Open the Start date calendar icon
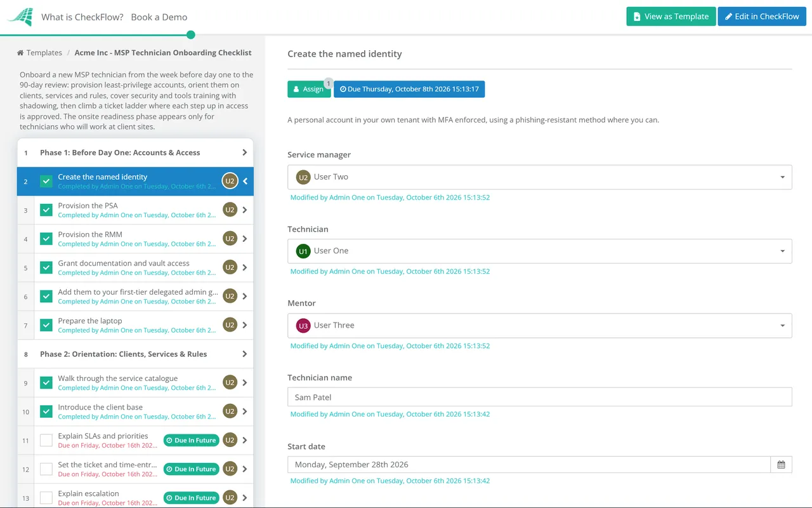The height and width of the screenshot is (508, 812). tap(781, 465)
